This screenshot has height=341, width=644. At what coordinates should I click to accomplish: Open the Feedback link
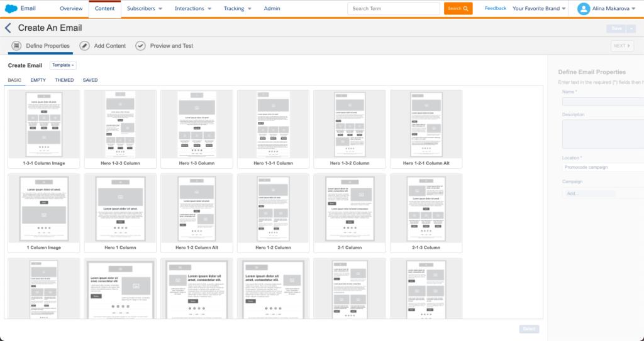495,9
